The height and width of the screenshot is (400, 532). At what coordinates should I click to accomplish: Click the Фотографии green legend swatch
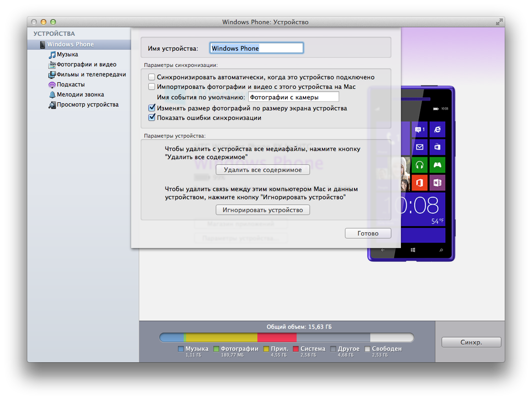[216, 349]
